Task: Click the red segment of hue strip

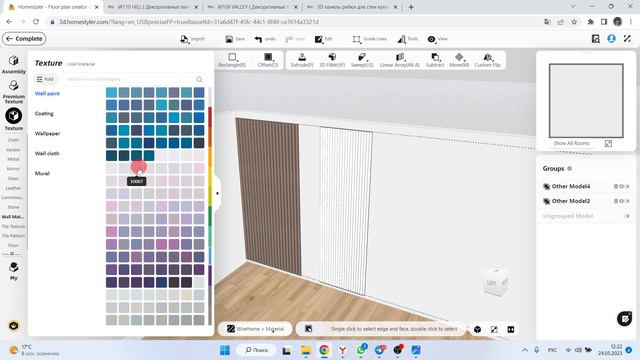Action: 210,116
